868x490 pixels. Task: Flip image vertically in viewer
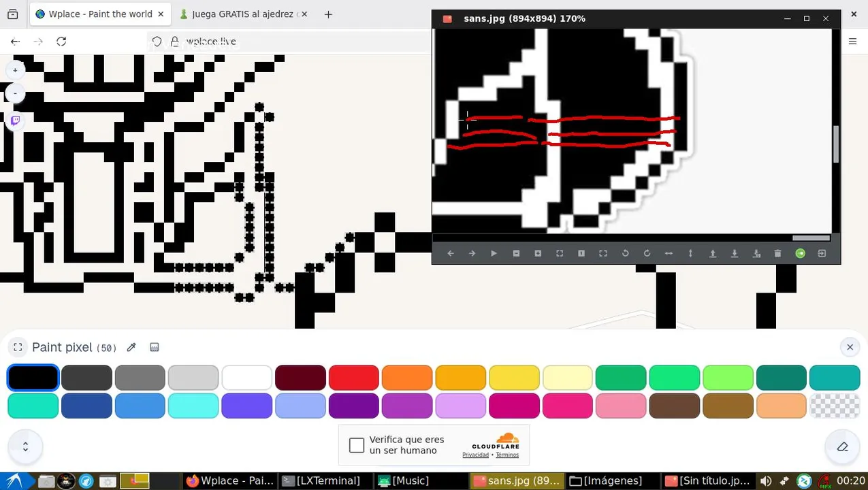click(690, 253)
